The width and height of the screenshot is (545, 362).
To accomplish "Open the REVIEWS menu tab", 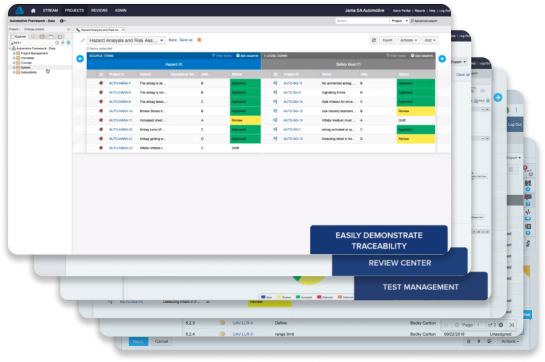I will [x=99, y=10].
